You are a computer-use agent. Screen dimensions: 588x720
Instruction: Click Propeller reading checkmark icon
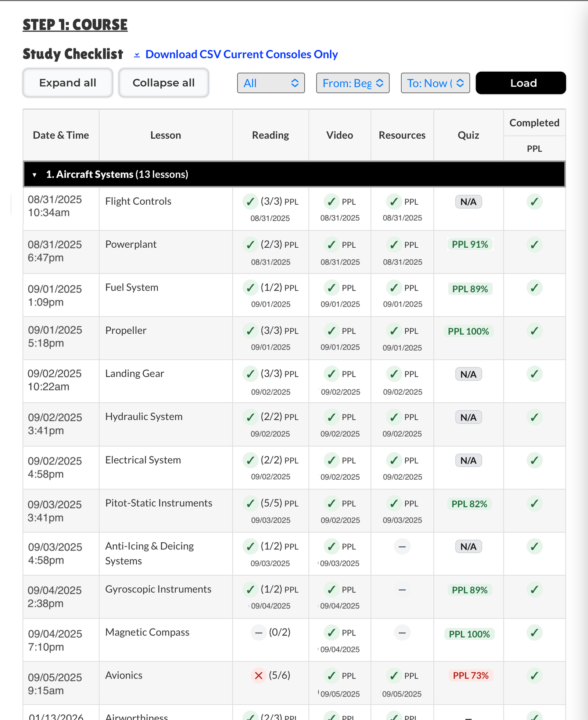coord(250,331)
